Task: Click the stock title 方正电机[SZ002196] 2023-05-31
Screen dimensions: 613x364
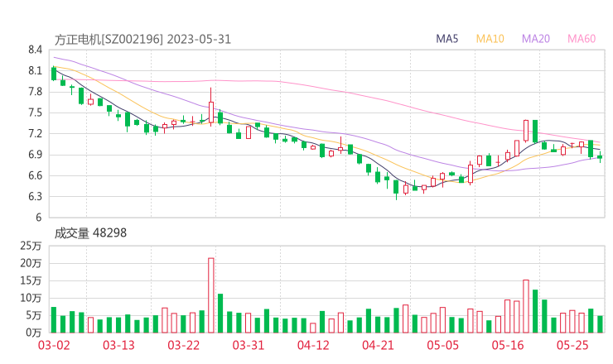Action: [142, 40]
